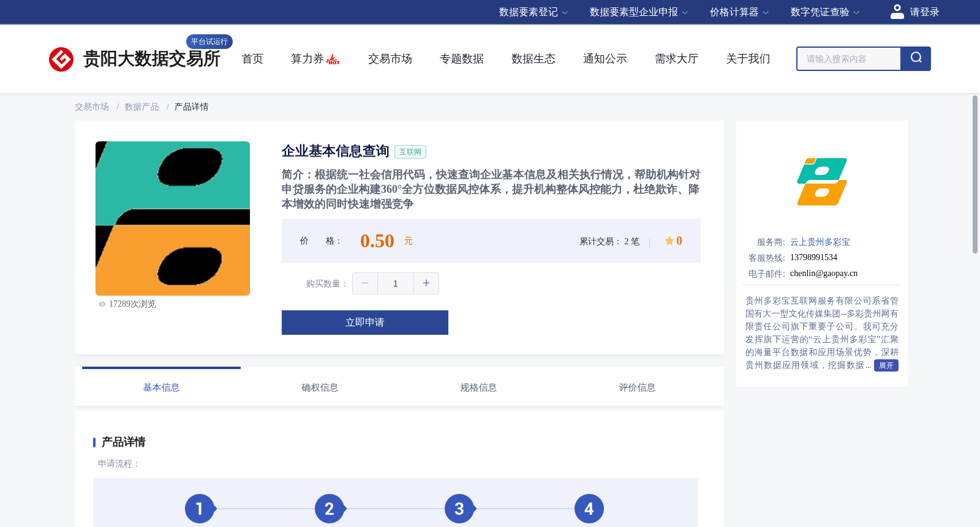Image resolution: width=980 pixels, height=527 pixels.
Task: Increase purchase quantity with plus button
Action: coord(426,283)
